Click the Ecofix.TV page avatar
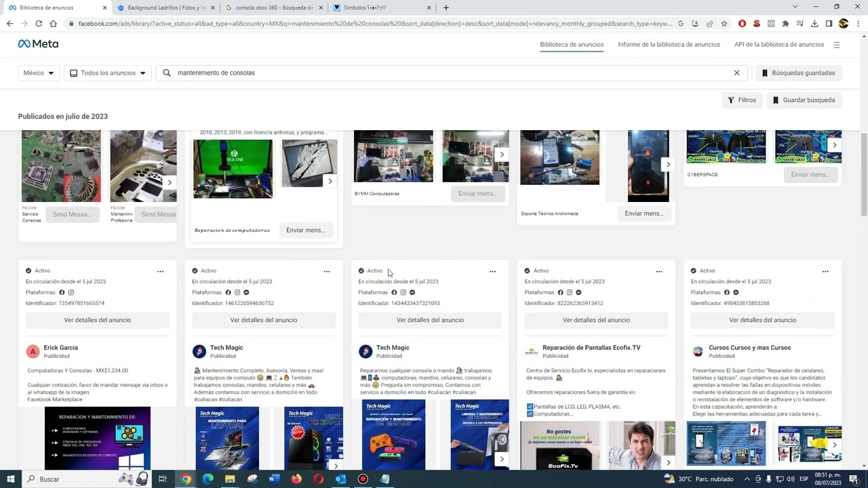The height and width of the screenshot is (488, 868). [532, 351]
